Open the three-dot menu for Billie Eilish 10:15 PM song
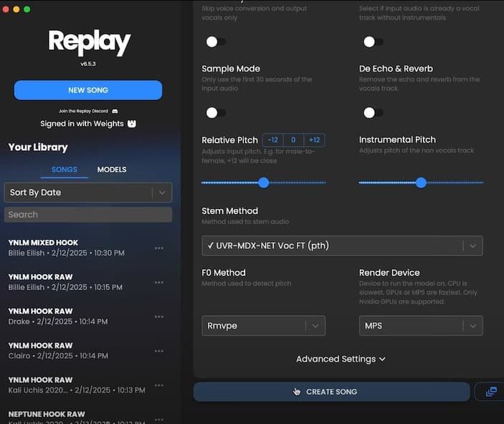Image resolution: width=504 pixels, height=424 pixels. pos(158,282)
